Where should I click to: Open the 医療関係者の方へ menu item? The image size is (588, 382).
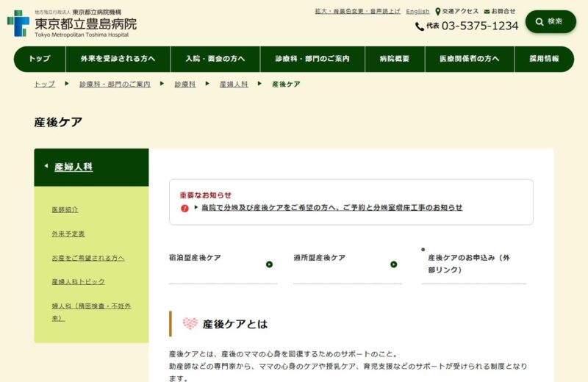pos(470,59)
